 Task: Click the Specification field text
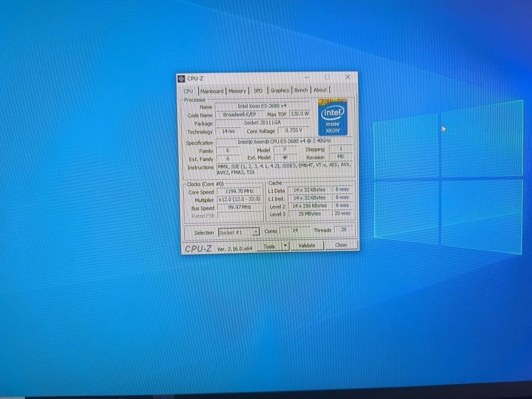(284, 141)
